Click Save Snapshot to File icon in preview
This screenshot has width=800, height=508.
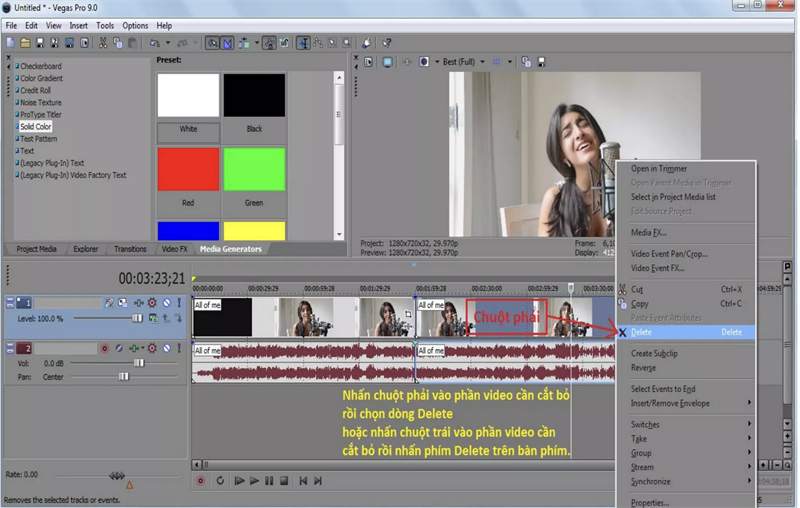coord(541,62)
